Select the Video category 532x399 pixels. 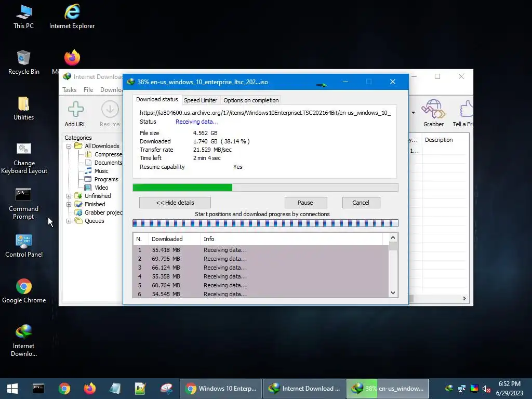click(97, 188)
